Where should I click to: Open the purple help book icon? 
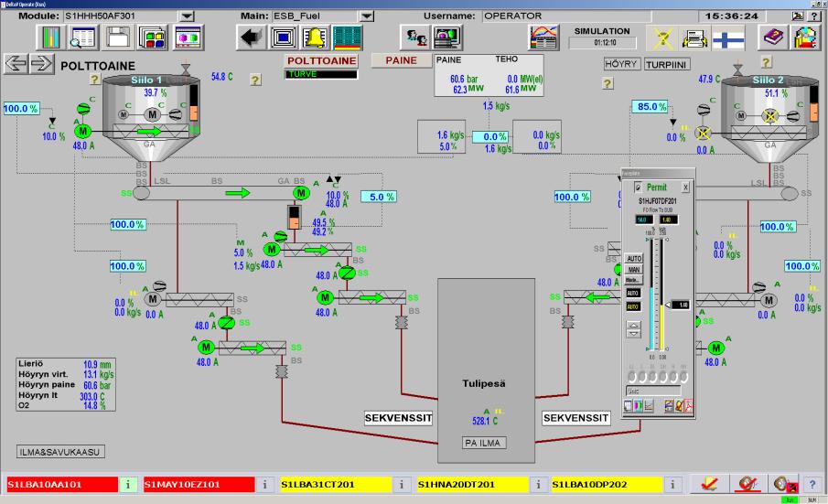[773, 38]
